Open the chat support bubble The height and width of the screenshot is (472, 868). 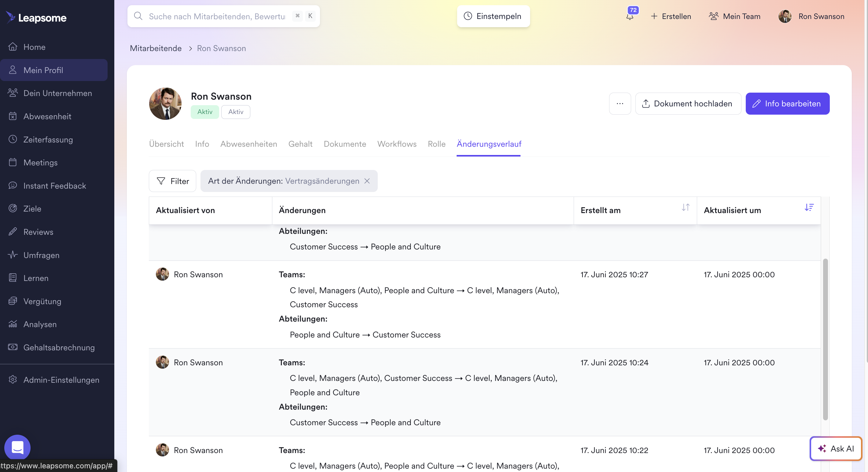17,447
